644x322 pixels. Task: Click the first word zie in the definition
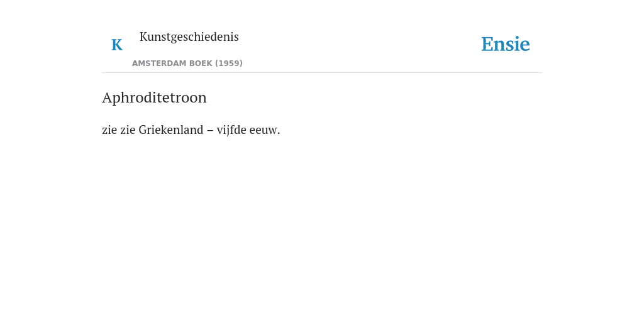point(109,130)
